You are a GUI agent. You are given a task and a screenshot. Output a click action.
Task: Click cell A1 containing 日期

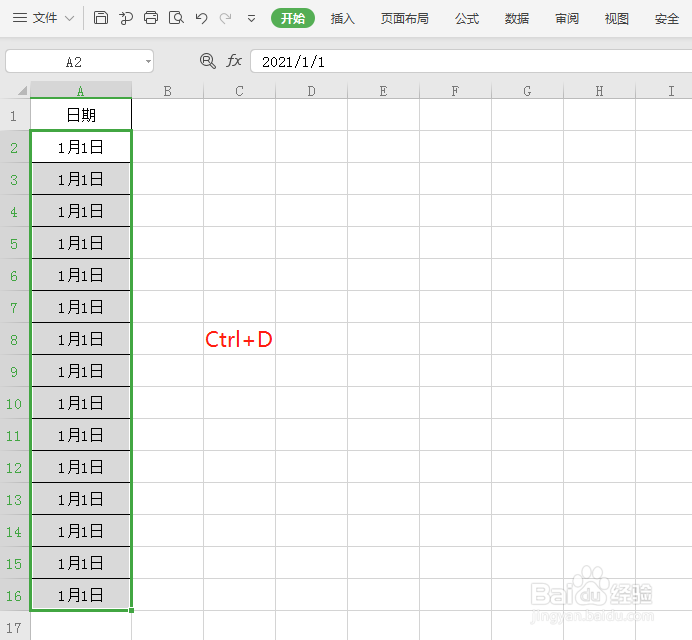coord(81,115)
